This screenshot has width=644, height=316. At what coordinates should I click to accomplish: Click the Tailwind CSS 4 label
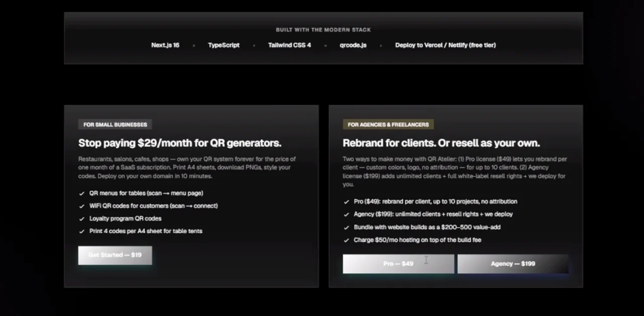tap(289, 45)
